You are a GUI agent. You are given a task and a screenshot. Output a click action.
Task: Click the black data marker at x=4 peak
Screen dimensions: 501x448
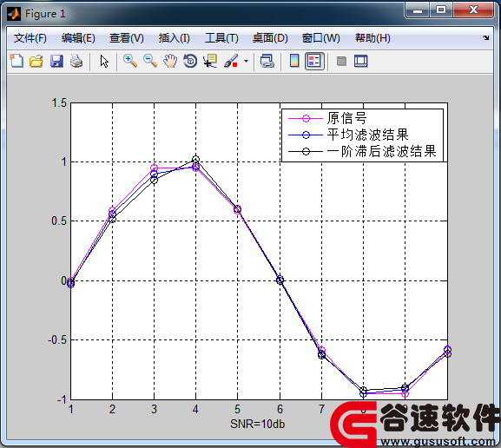point(196,159)
